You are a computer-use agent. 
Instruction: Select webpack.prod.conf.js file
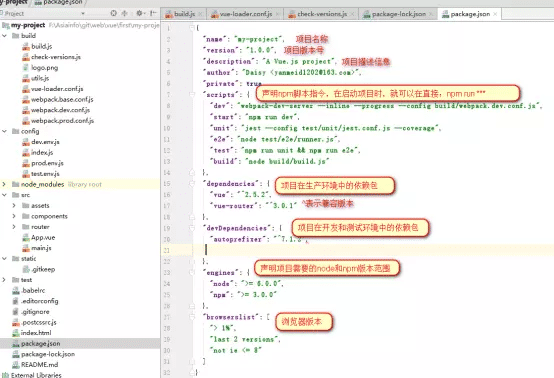[58, 120]
